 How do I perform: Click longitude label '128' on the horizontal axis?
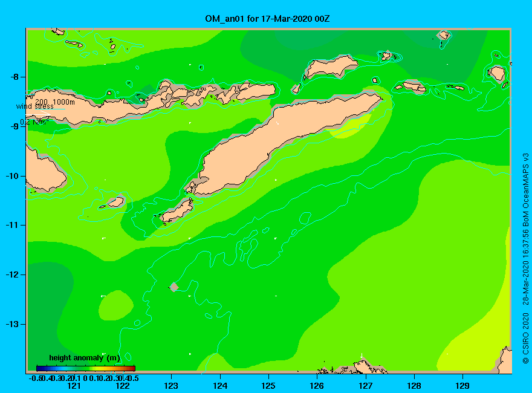coord(414,386)
